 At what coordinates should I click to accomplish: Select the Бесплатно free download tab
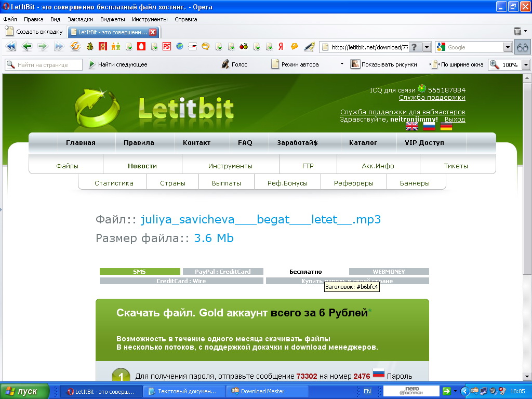point(305,271)
